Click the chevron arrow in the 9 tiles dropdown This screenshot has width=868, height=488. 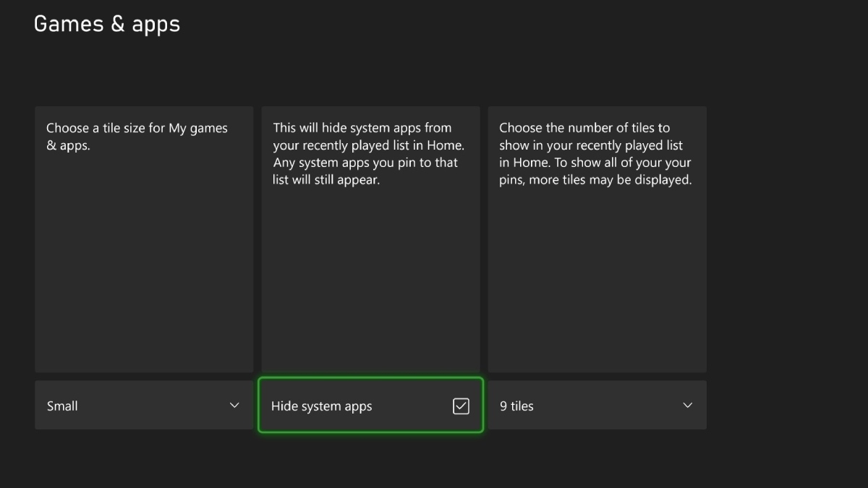coord(687,406)
